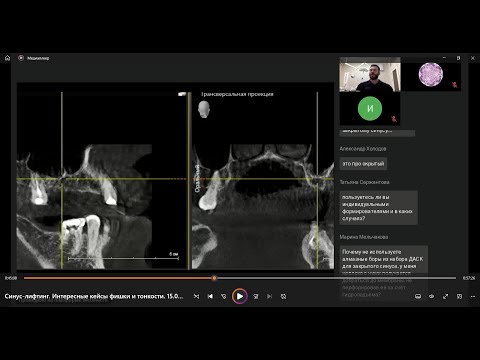Open subtitles and audio options
This screenshot has width=480, height=360.
pyautogui.click(x=418, y=296)
